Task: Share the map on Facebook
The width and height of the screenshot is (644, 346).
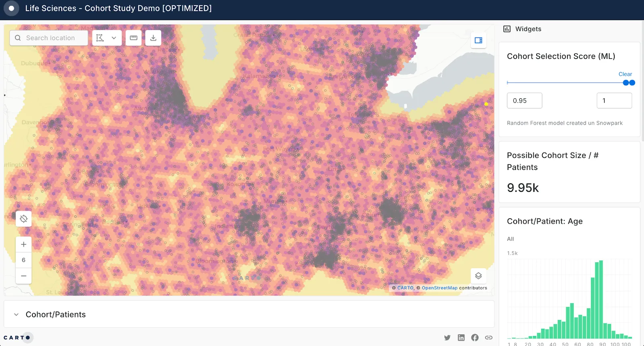Action: point(475,338)
